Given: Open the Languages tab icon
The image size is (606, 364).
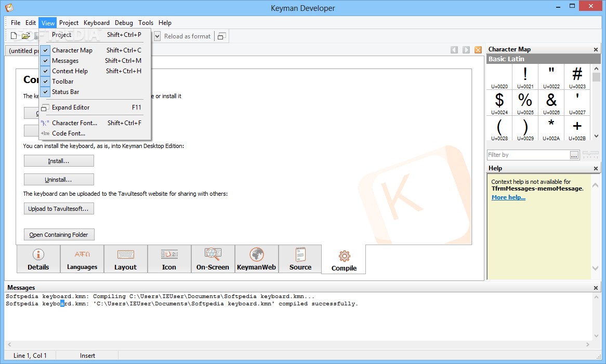Looking at the screenshot, I should point(82,259).
